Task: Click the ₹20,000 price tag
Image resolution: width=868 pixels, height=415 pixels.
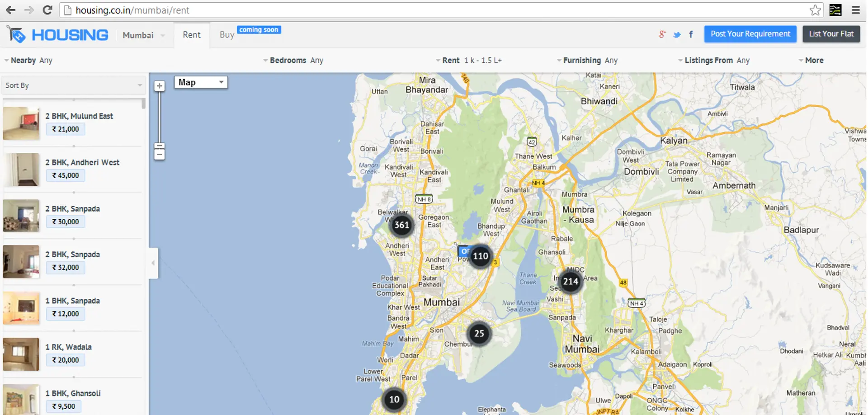Action: (x=66, y=360)
